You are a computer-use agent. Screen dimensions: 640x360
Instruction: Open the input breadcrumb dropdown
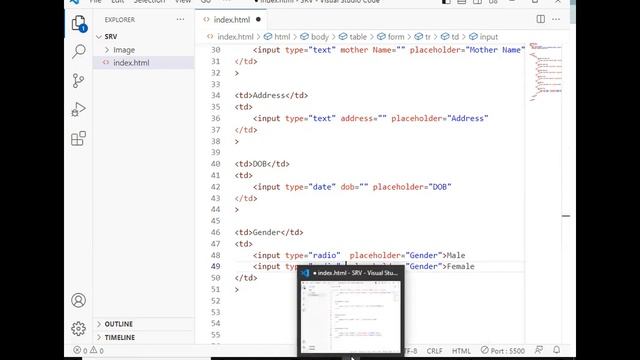484,37
